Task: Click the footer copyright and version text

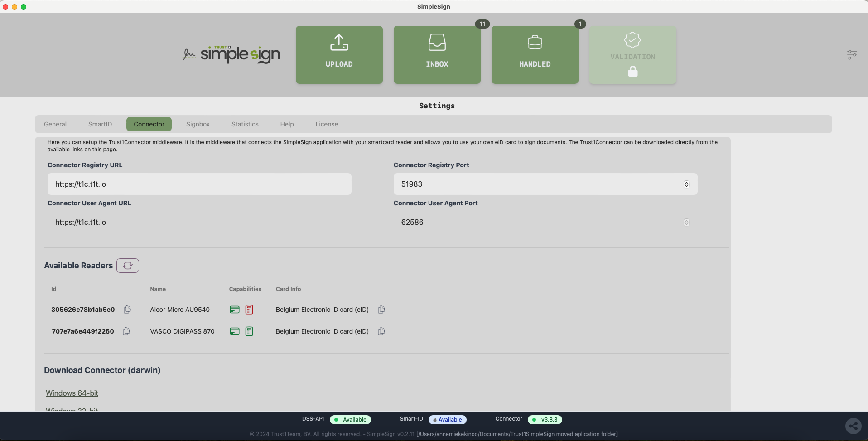Action: click(x=434, y=434)
